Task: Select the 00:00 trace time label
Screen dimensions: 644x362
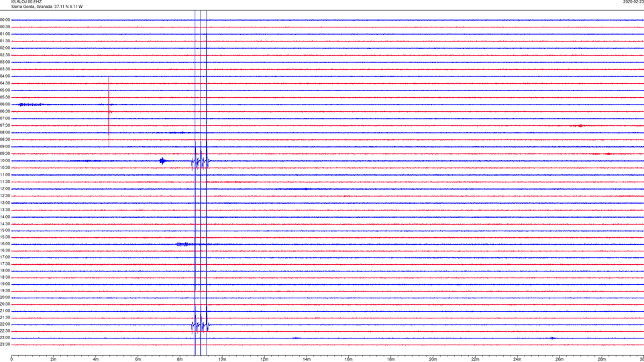Action: coord(5,19)
